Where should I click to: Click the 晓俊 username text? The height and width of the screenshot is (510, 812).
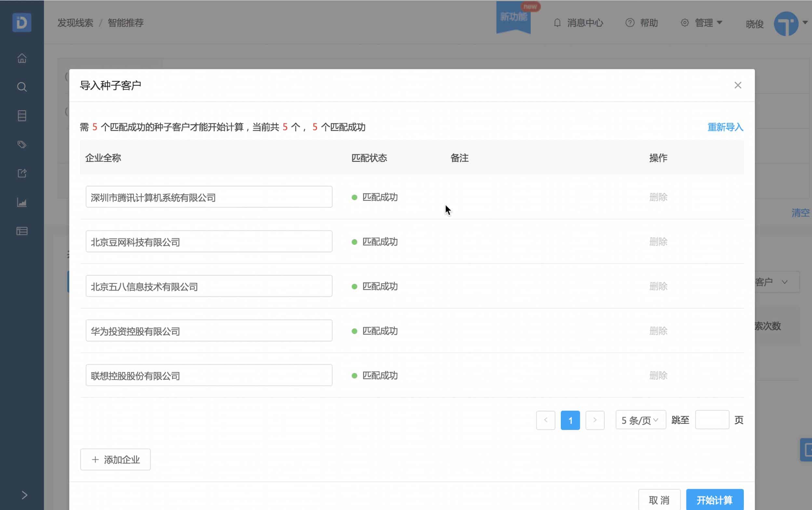coord(755,24)
